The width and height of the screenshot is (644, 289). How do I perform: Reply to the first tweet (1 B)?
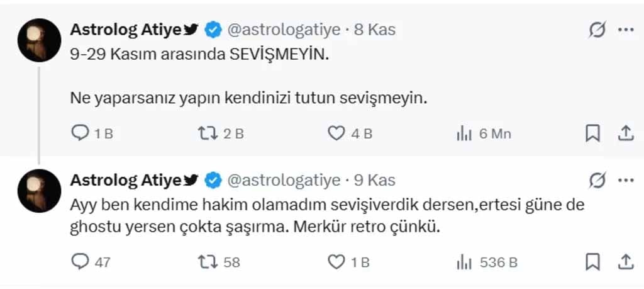coord(80,133)
